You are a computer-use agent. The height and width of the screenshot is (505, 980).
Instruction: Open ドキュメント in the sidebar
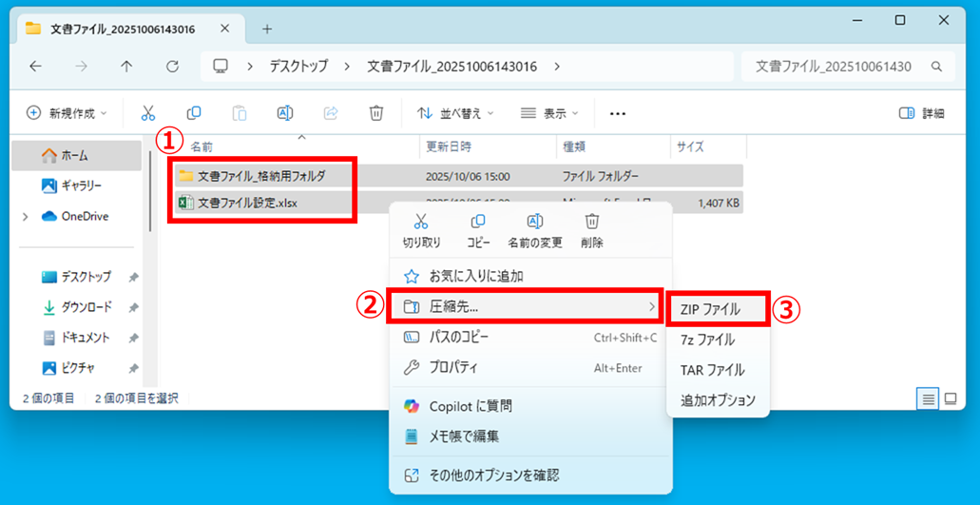click(76, 338)
